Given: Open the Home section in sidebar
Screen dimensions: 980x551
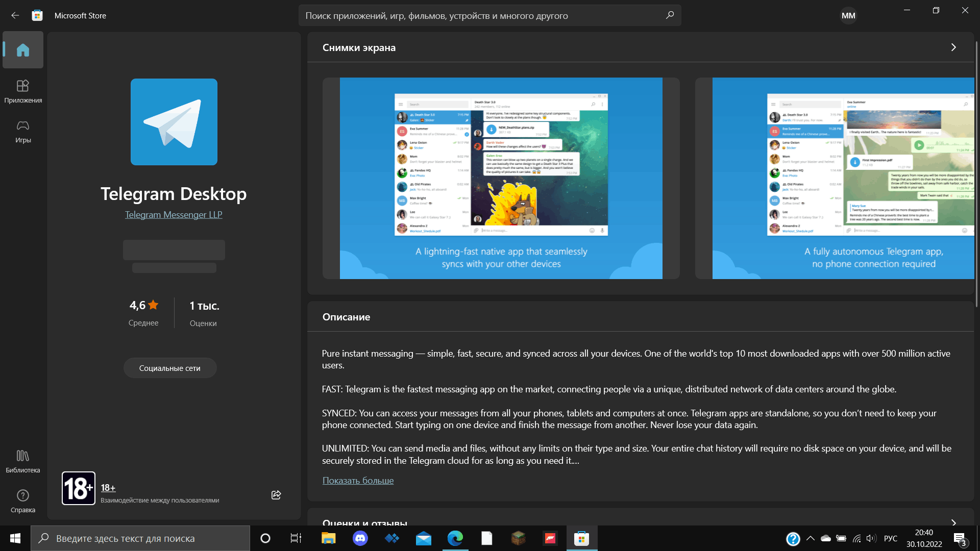Looking at the screenshot, I should click(23, 50).
